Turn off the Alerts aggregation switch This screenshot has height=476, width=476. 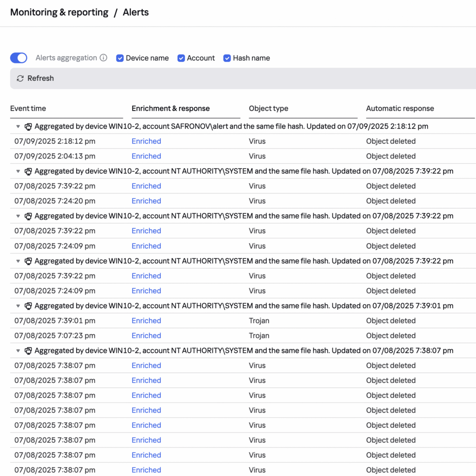[x=19, y=58]
